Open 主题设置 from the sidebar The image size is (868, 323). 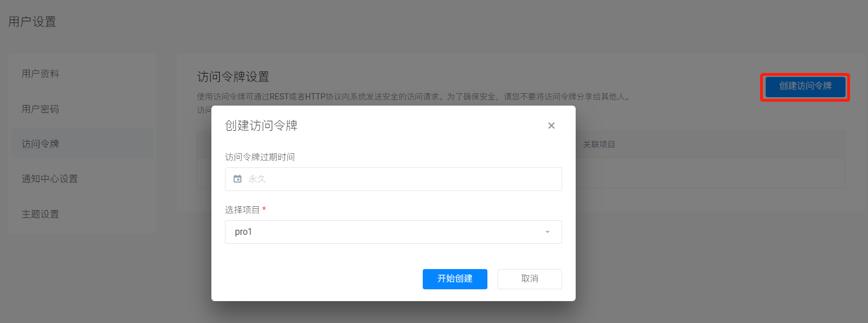40,214
